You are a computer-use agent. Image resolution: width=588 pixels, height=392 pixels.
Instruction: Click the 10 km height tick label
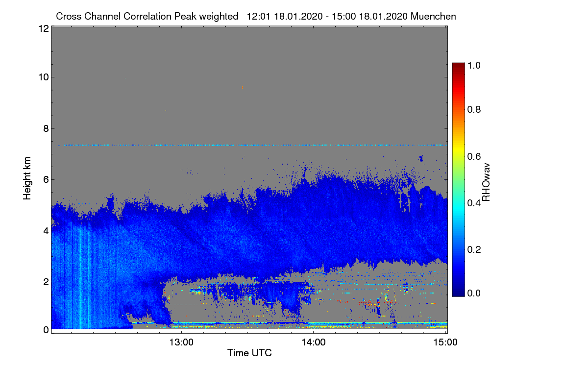(43, 77)
